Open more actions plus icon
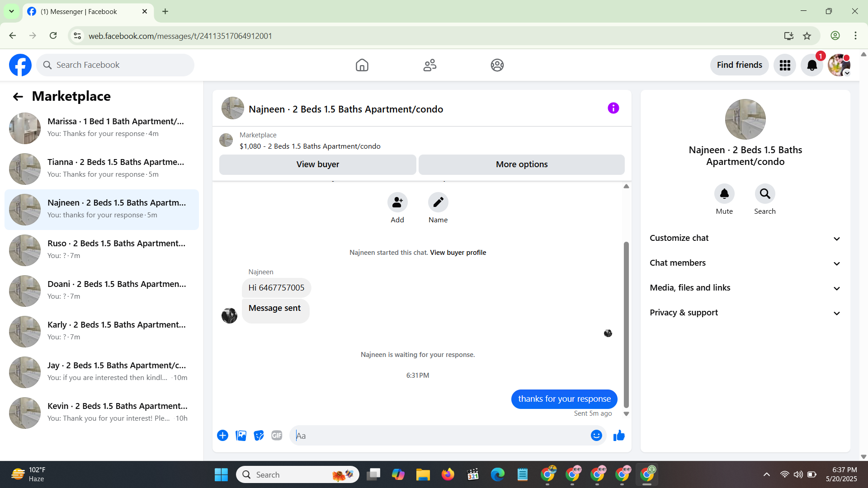868x488 pixels. 222,435
